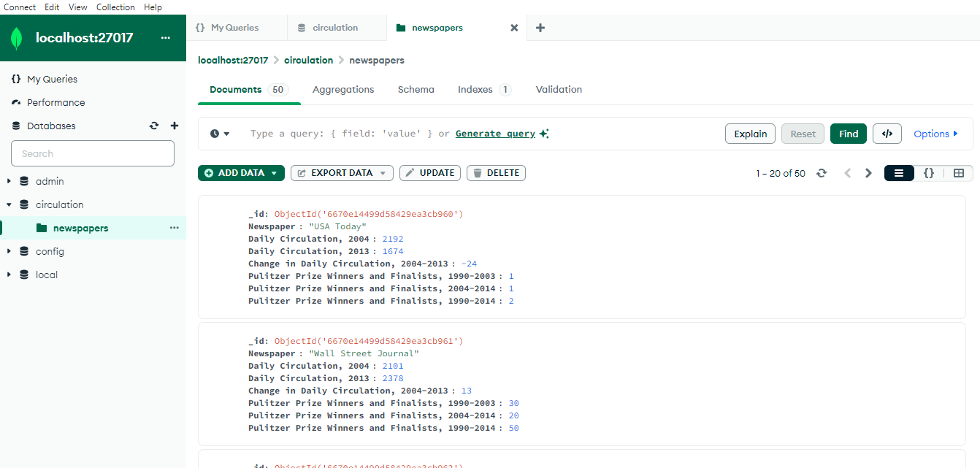Click the Performance gauge icon
Image resolution: width=980 pixels, height=468 pixels.
click(x=16, y=102)
